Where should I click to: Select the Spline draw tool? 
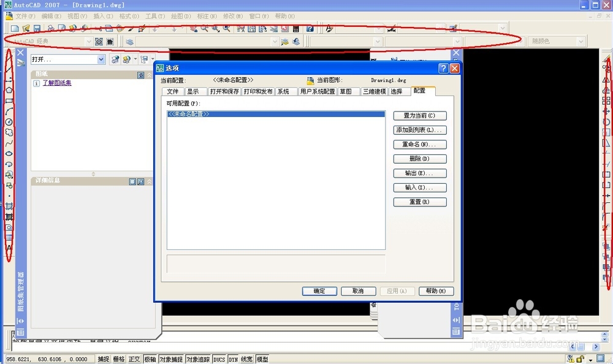click(9, 143)
